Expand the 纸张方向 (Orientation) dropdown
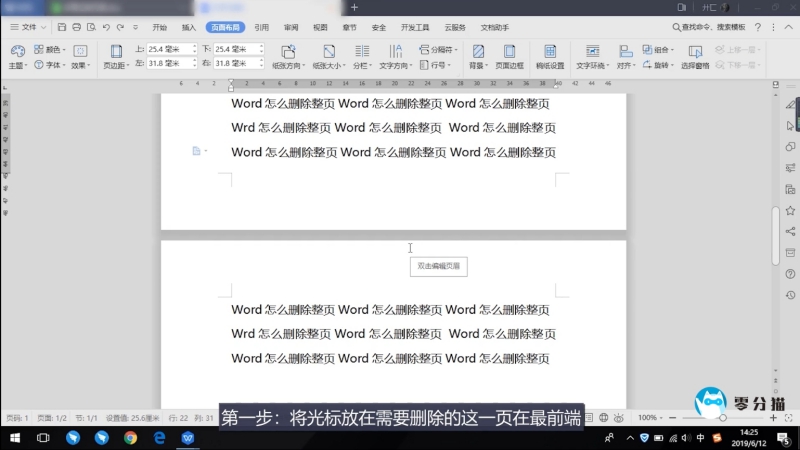 289,65
